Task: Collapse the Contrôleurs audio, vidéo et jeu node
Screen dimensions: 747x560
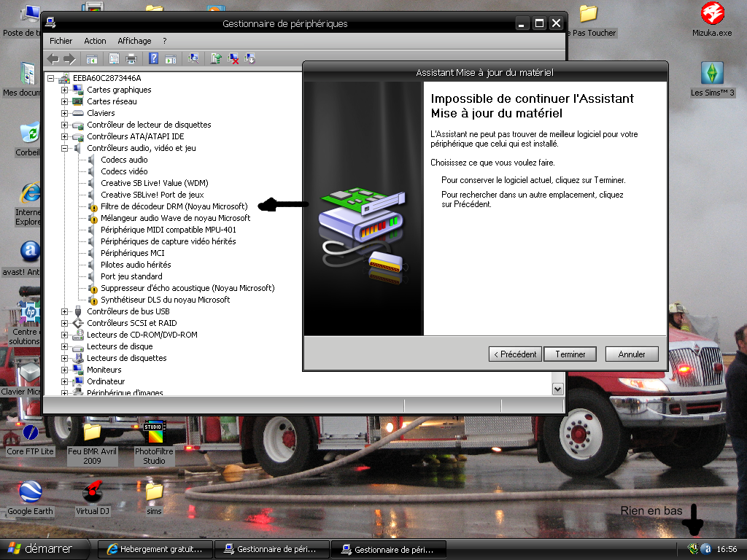Action: [64, 148]
